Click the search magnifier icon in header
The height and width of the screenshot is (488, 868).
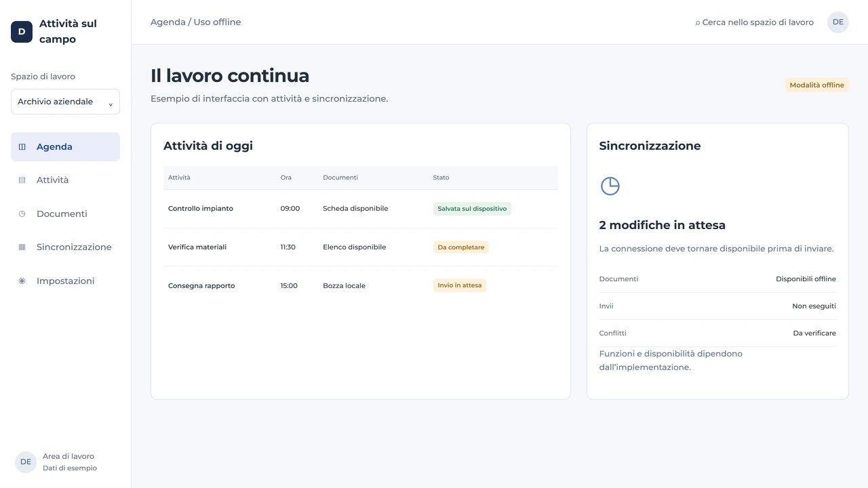click(698, 23)
